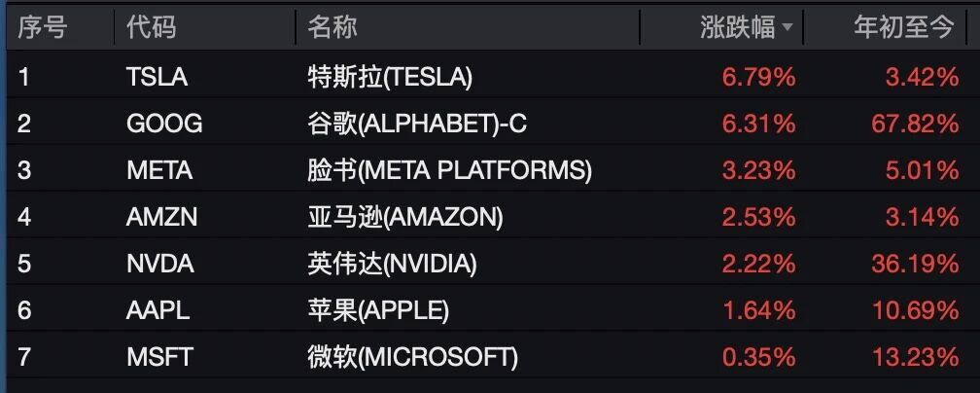This screenshot has width=980, height=393.
Task: Select 英伟达(NVIDIA) stock name
Action: pyautogui.click(x=392, y=264)
